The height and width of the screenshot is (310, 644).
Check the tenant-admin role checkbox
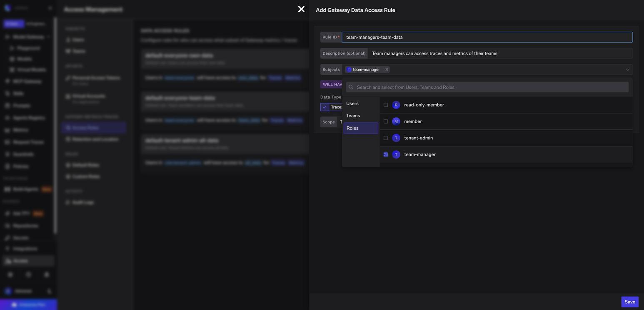386,138
